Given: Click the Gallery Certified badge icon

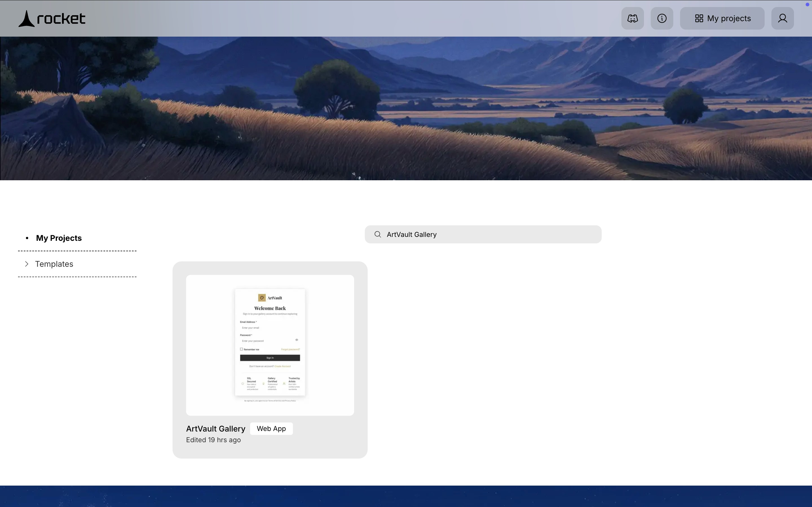Looking at the screenshot, I should coord(263,384).
